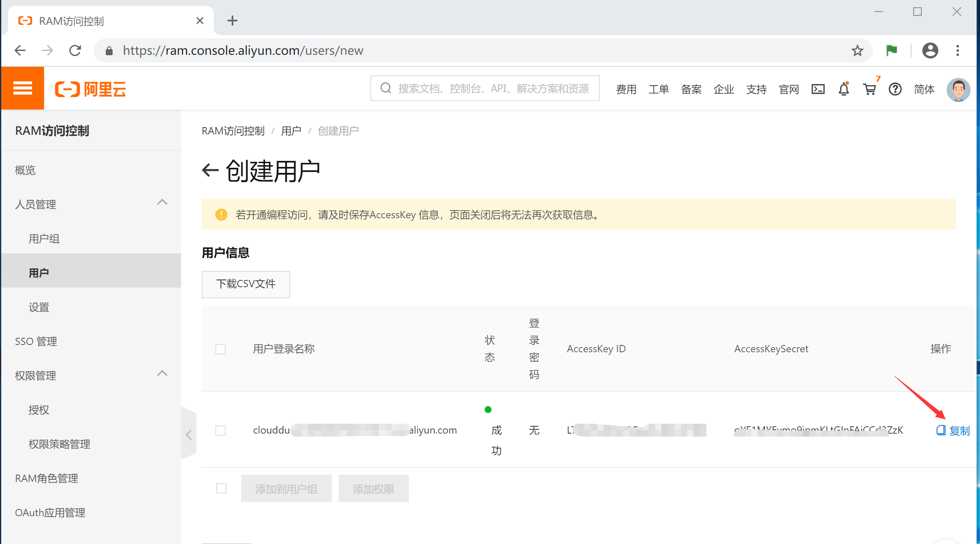Screen dimensions: 980x544
Task: Click 下载CSV文件 button
Action: coord(246,284)
